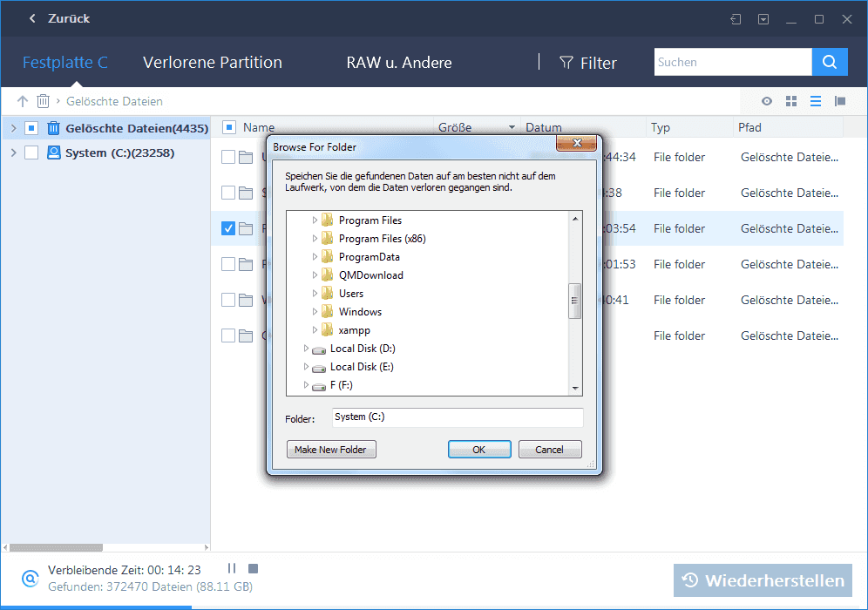This screenshot has height=610, width=868.
Task: Open the Verlorene Partition tab
Action: click(213, 63)
